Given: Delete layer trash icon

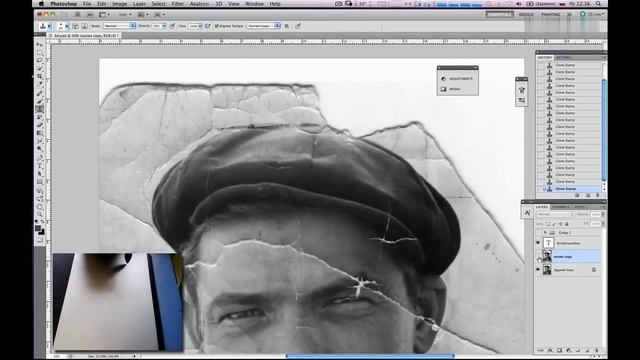Looking at the screenshot, I should 597,350.
